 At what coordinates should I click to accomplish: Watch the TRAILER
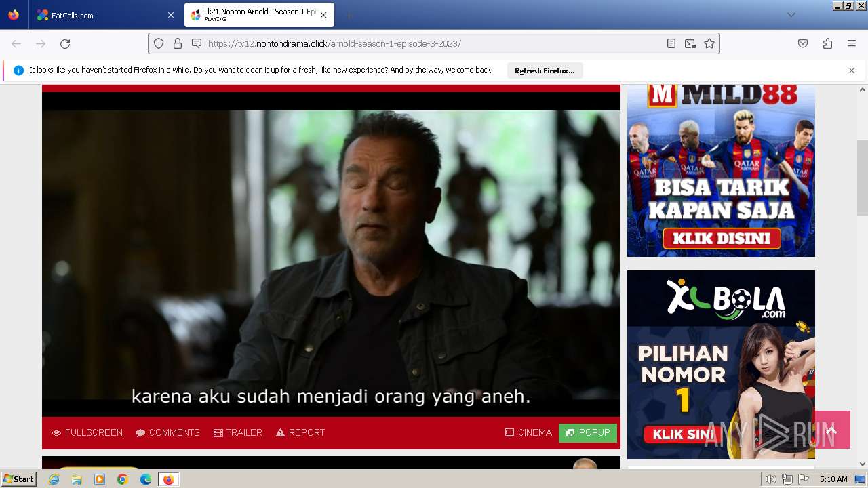point(238,432)
